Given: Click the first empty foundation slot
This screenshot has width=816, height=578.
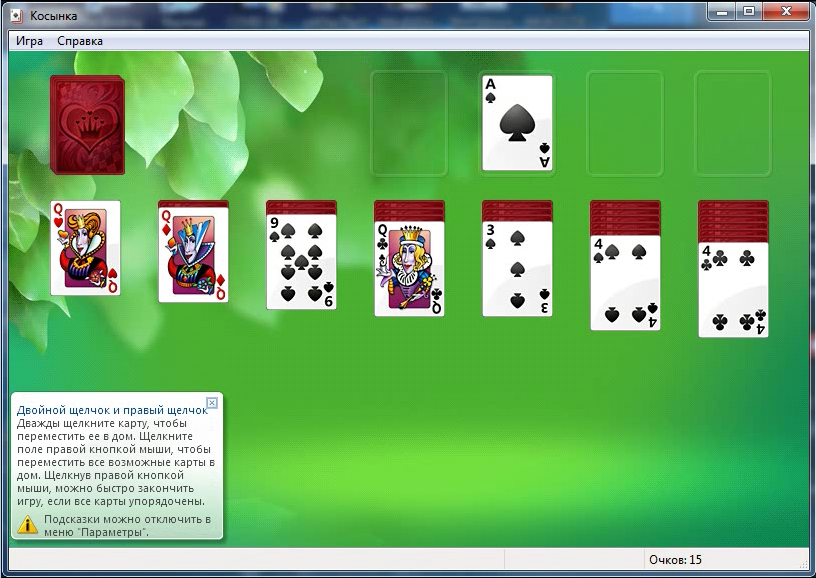Looking at the screenshot, I should click(409, 123).
